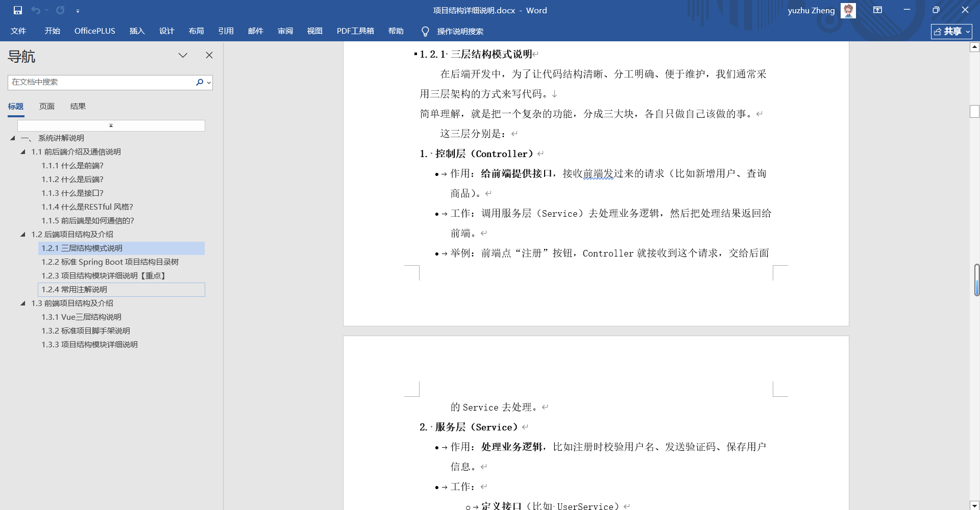Collapse the 1.2 后端项目结构及介绍 section
Image resolution: width=980 pixels, height=510 pixels.
coord(23,235)
